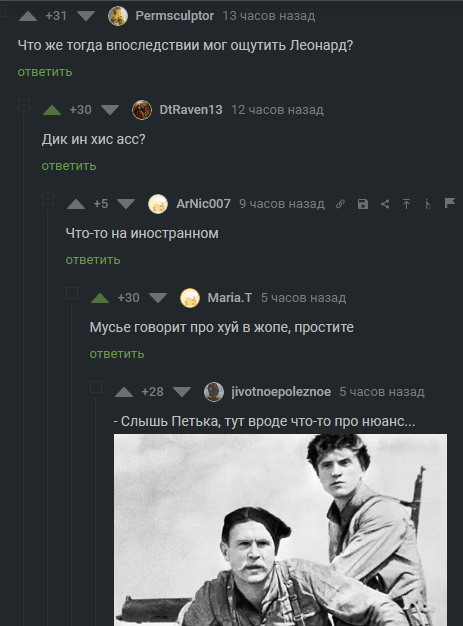Jump to parent comment arrow icon
The image size is (463, 626).
coord(406,204)
